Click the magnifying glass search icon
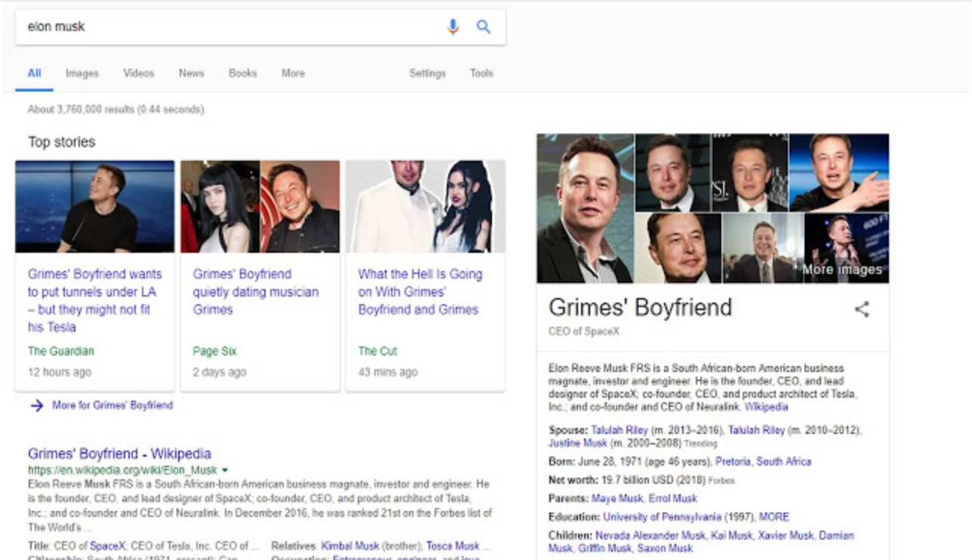Image resolution: width=972 pixels, height=560 pixels. coord(484,27)
